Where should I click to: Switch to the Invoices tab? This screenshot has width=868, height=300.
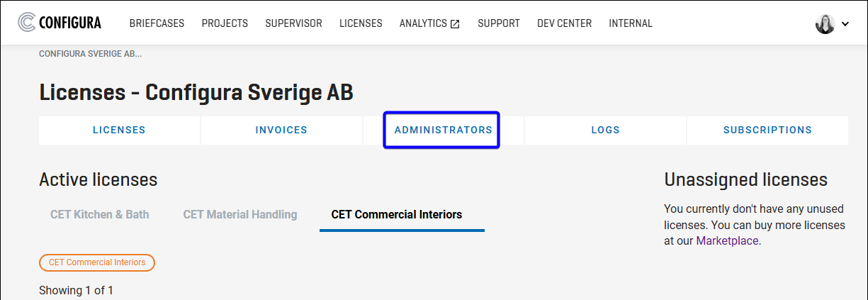[281, 130]
